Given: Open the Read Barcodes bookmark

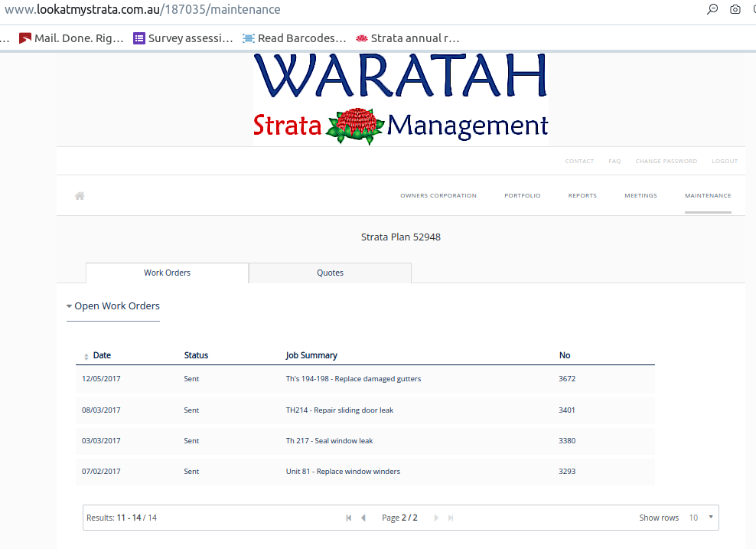Looking at the screenshot, I should pyautogui.click(x=295, y=38).
